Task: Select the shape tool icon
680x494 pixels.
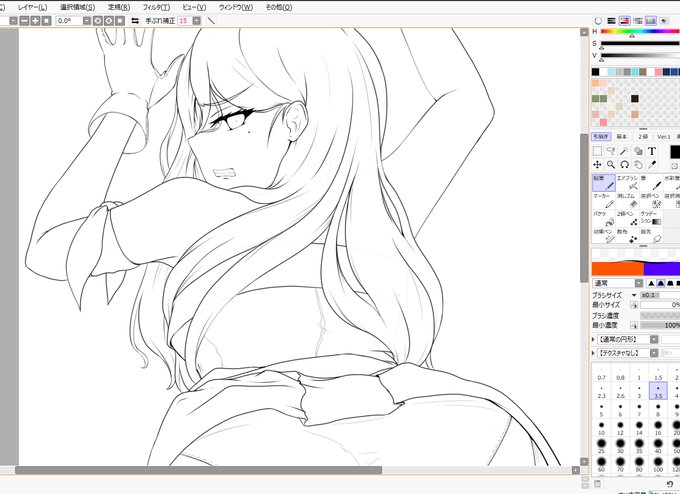Action: point(638,151)
